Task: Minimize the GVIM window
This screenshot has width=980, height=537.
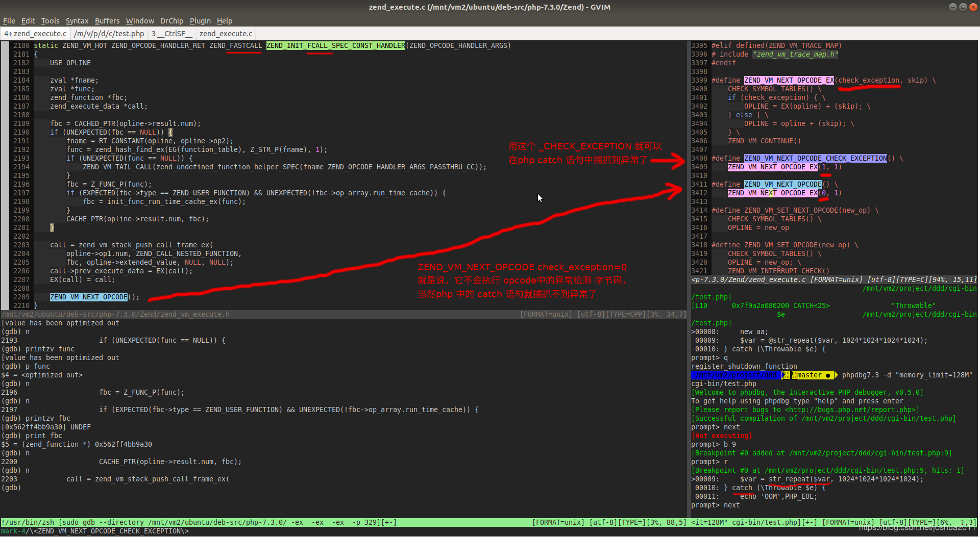Action: pyautogui.click(x=952, y=7)
